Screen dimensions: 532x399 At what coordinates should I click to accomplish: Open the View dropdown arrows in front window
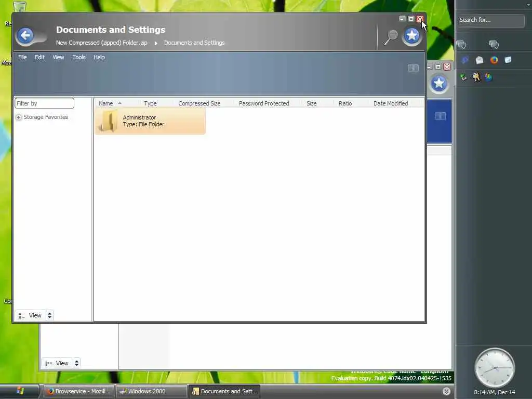[x=49, y=315]
